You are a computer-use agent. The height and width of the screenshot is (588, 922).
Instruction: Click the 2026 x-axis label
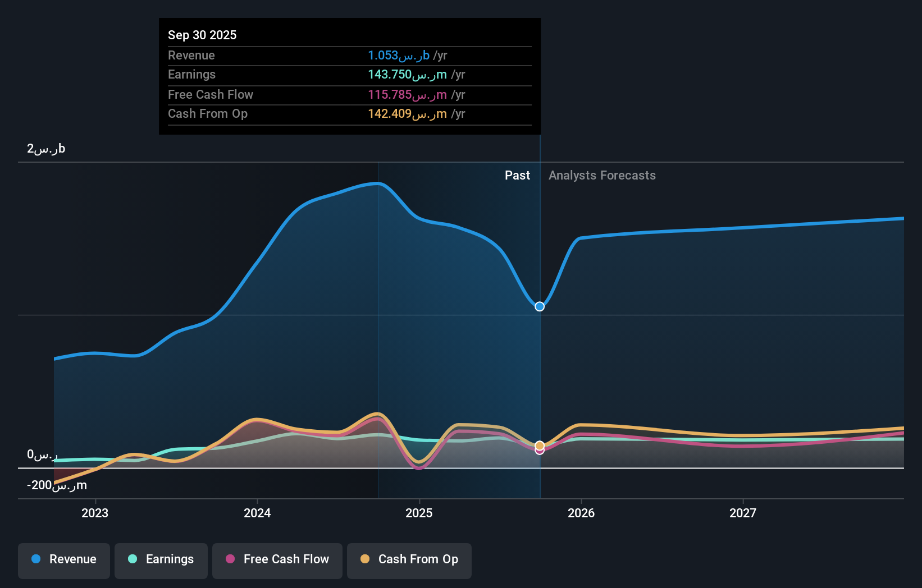pos(581,513)
